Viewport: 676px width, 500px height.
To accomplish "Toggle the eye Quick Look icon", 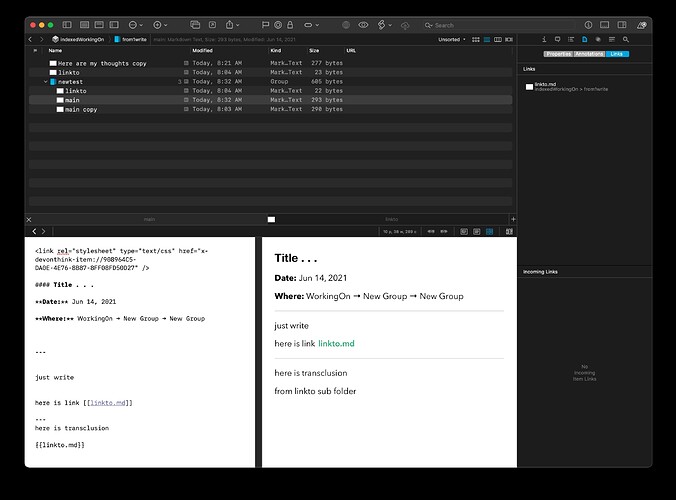I will click(363, 25).
